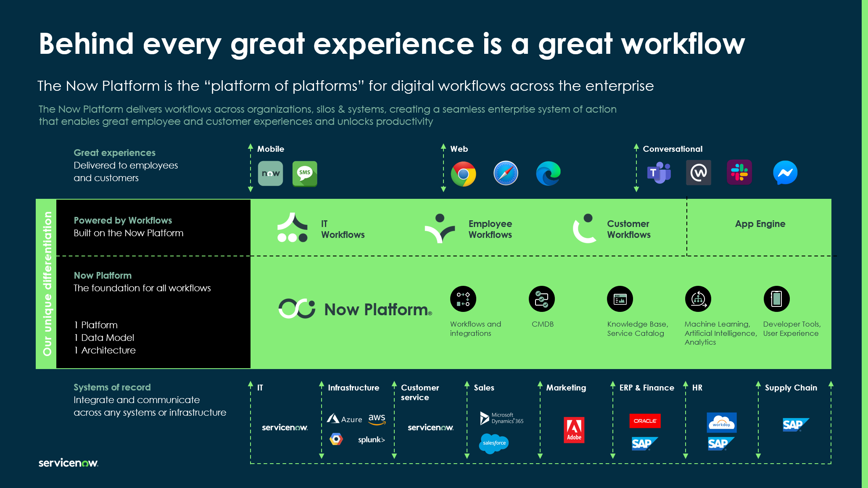The image size is (868, 488).
Task: Click the Slack logo icon
Action: 739,172
